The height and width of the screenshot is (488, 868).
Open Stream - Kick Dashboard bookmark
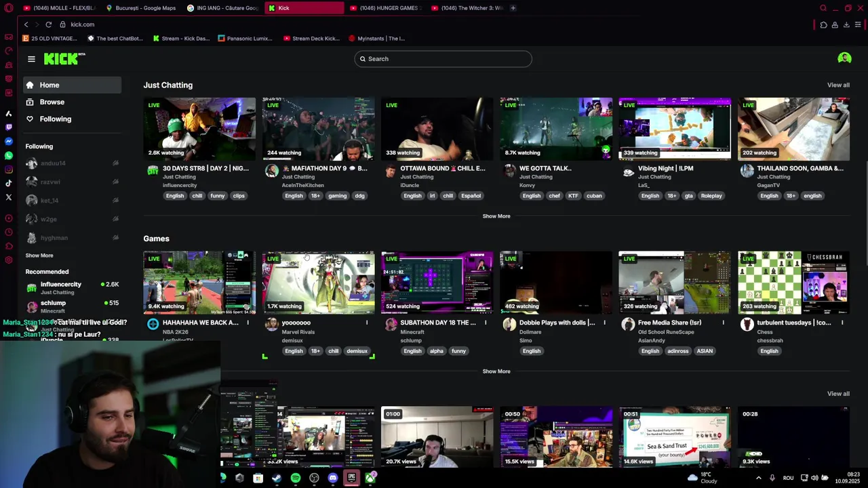click(x=181, y=39)
